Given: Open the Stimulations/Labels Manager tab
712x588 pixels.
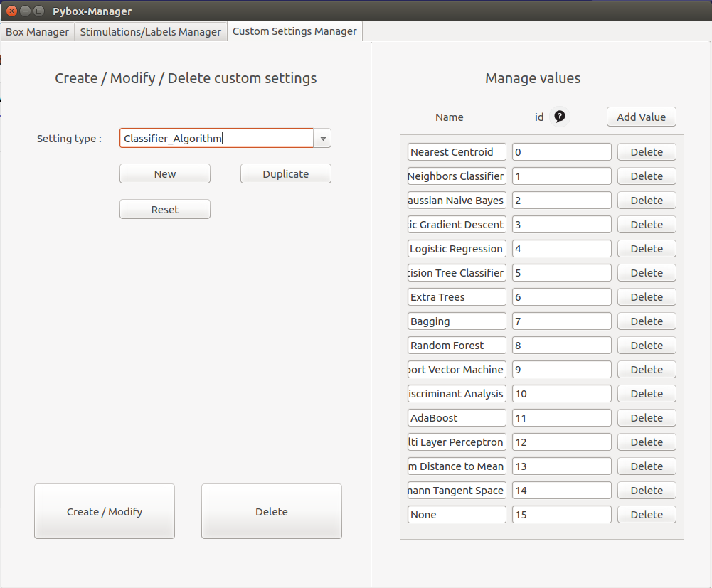Looking at the screenshot, I should click(151, 32).
